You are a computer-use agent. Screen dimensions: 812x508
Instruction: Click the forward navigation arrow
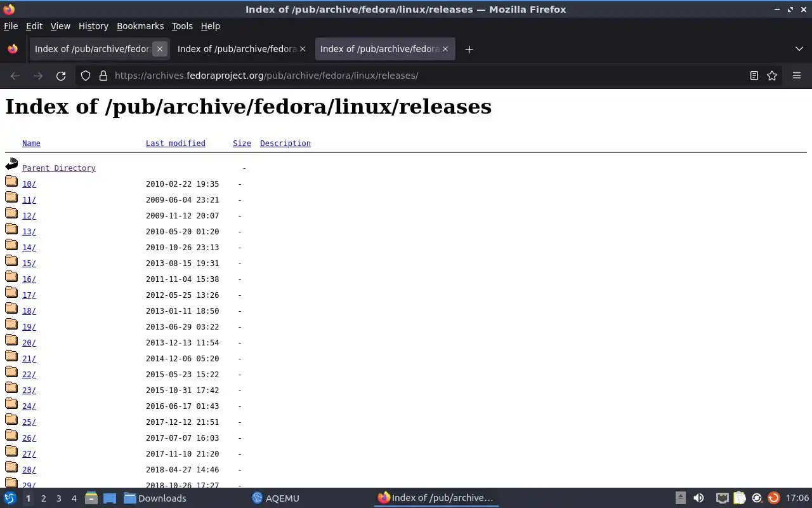click(38, 76)
